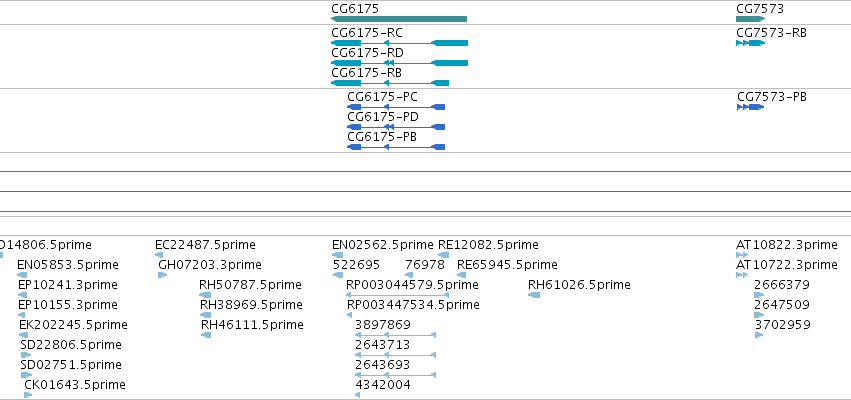The width and height of the screenshot is (851, 400).
Task: Select the CG6175-PD protein glyph
Action: 396,127
